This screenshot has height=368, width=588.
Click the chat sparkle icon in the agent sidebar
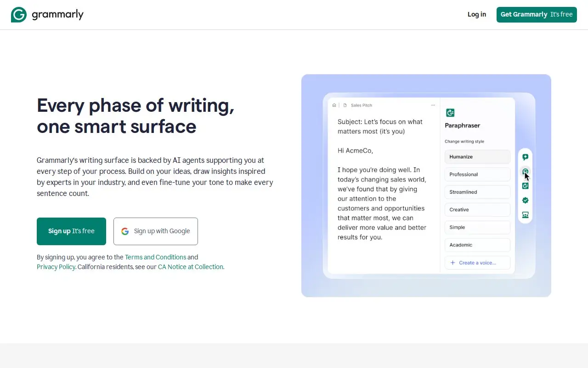click(x=526, y=157)
